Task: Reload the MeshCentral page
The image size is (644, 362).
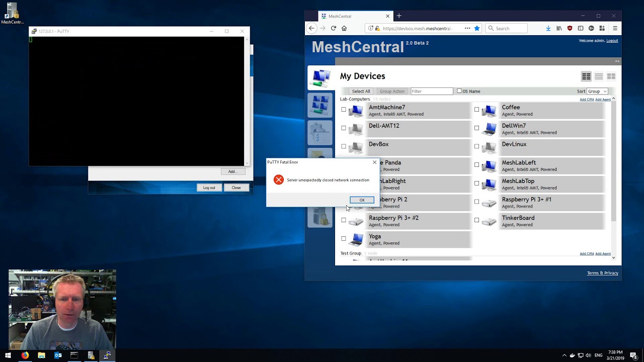Action: click(x=333, y=29)
